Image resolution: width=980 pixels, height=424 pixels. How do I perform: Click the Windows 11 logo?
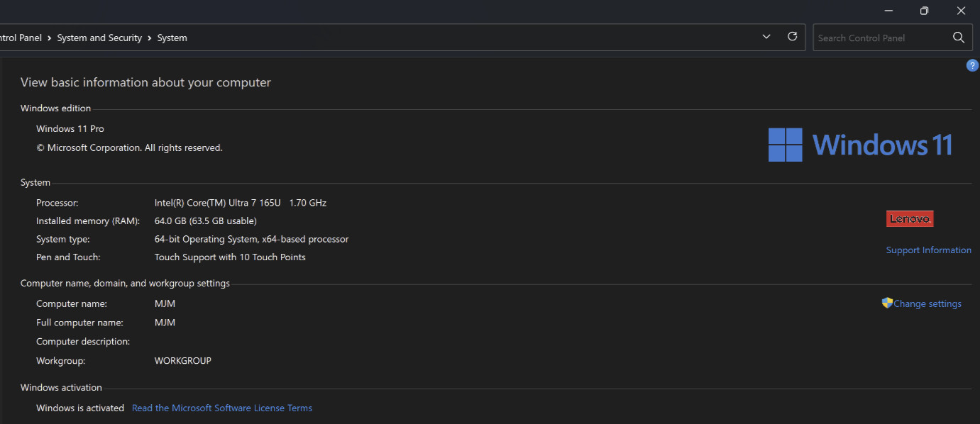860,145
